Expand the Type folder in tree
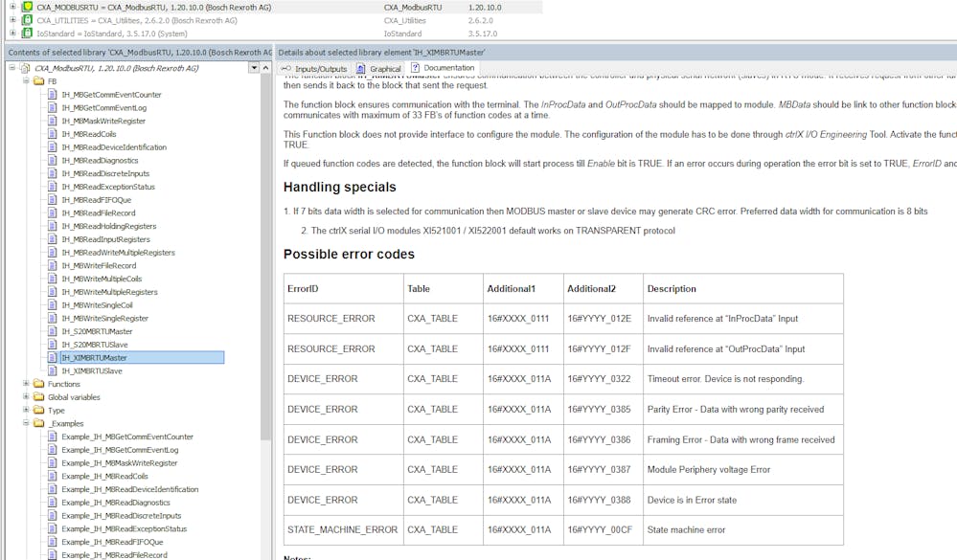This screenshot has height=560, width=957. [25, 410]
